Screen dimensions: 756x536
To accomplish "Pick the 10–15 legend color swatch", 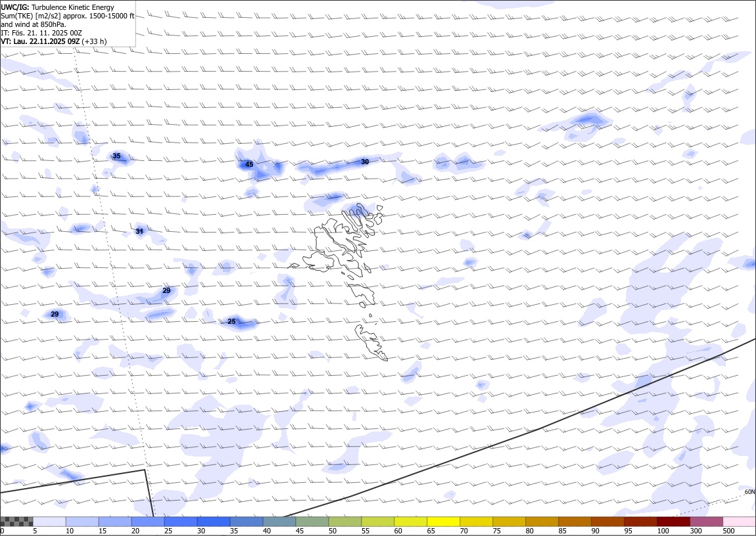I will (x=82, y=522).
